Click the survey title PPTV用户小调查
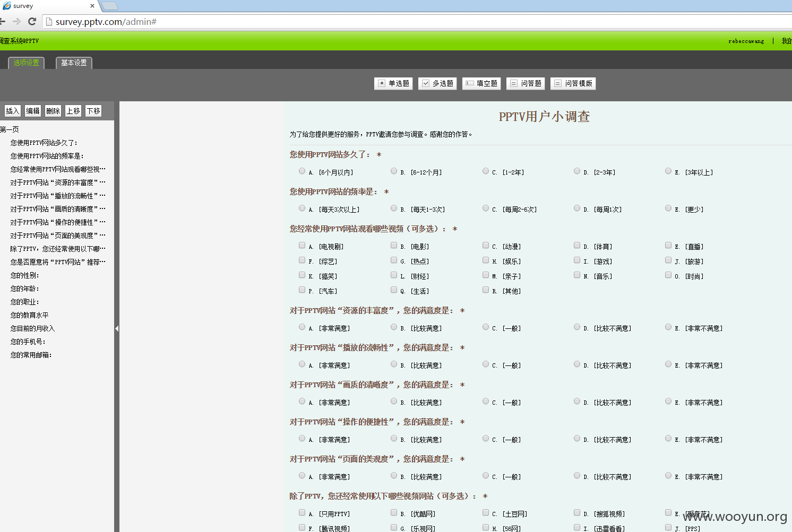The height and width of the screenshot is (532, 792). click(x=544, y=117)
